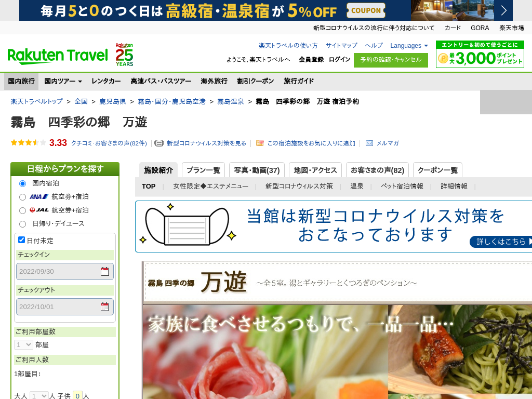This screenshot has height=399, width=532.
Task: Click the star rating icons
Action: click(28, 143)
